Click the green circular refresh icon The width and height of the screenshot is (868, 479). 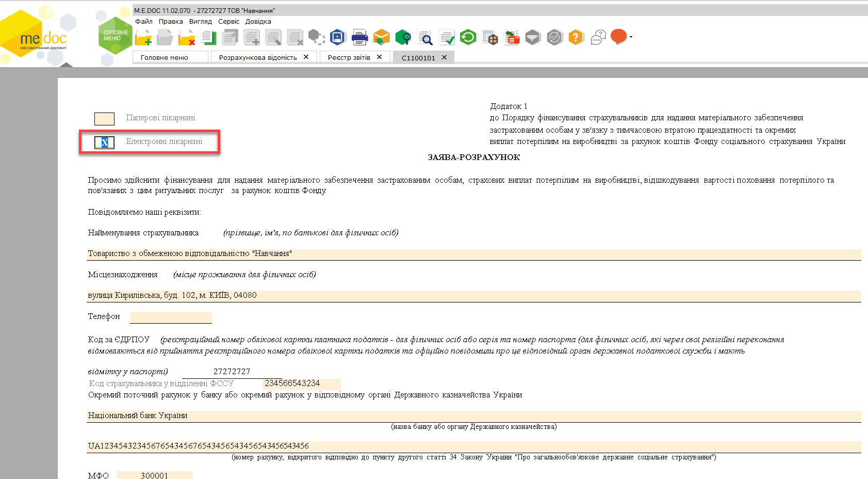(x=468, y=37)
